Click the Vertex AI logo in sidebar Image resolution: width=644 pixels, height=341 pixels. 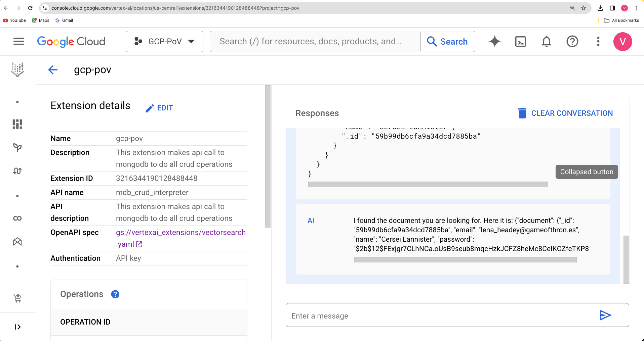pyautogui.click(x=17, y=70)
